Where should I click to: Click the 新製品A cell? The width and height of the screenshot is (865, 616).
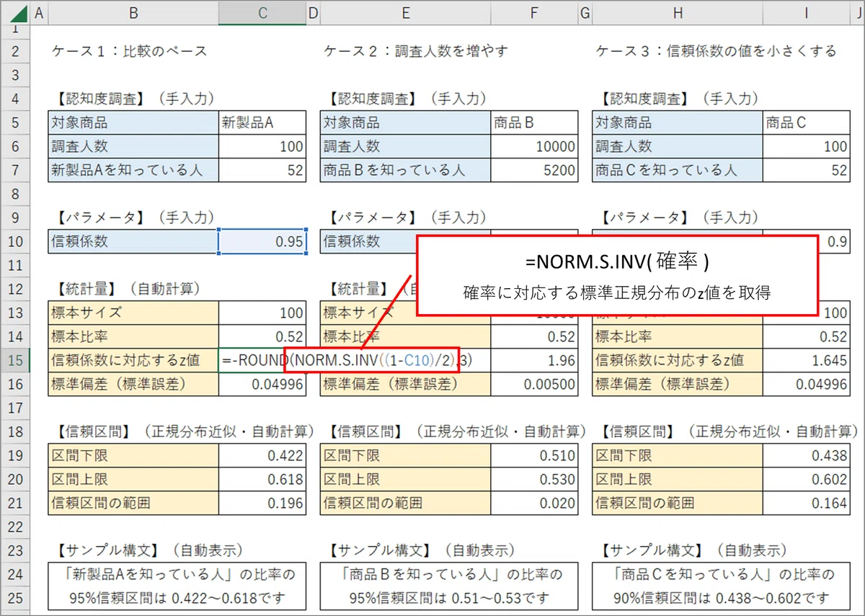(x=262, y=122)
